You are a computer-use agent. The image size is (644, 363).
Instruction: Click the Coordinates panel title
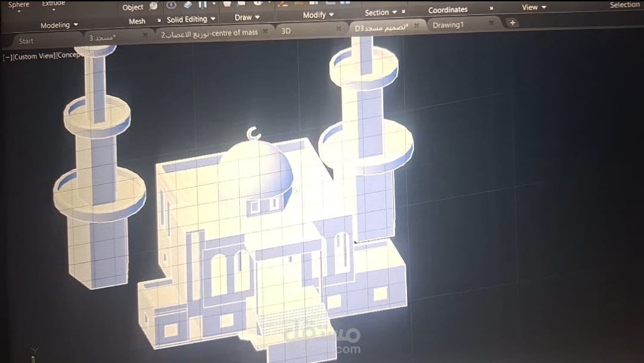tap(448, 10)
